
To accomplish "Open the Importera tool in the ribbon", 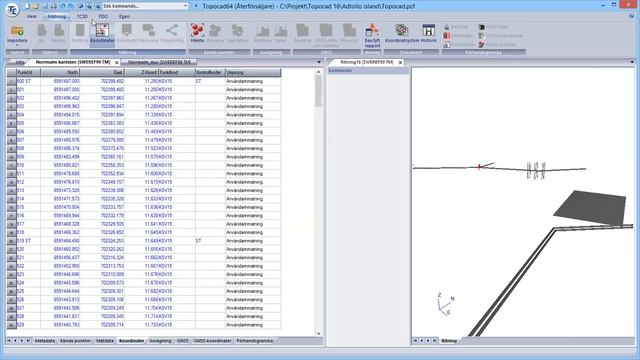I will [x=17, y=33].
